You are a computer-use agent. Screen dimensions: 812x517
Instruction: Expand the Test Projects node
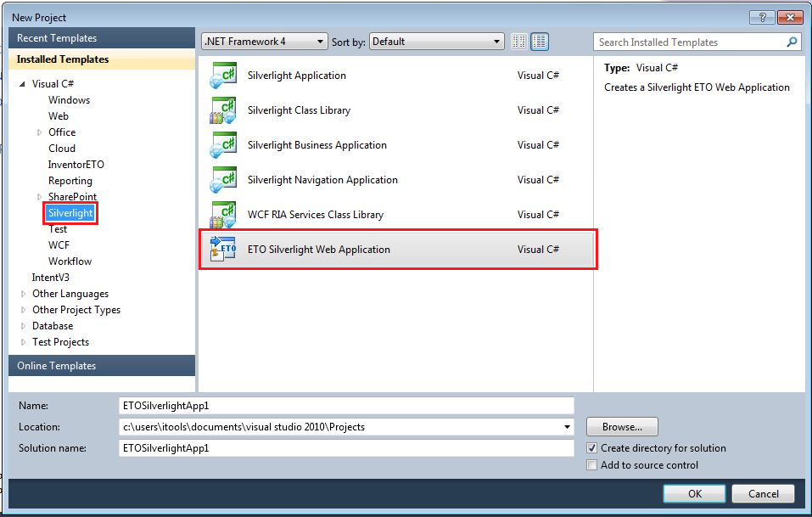pos(23,342)
